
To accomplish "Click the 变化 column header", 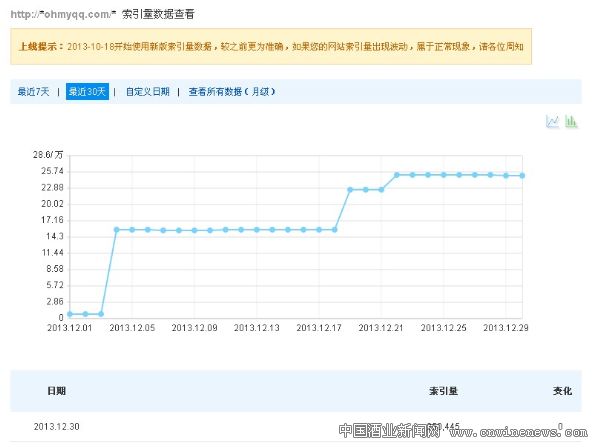I will tap(562, 390).
